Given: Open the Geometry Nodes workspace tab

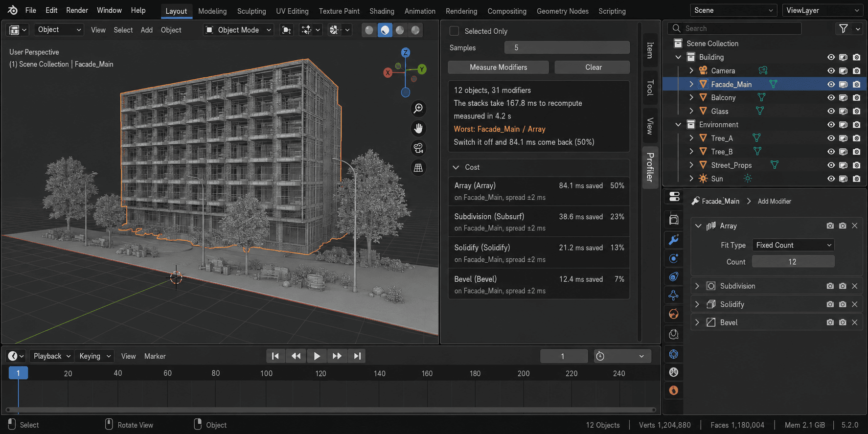Looking at the screenshot, I should click(562, 11).
